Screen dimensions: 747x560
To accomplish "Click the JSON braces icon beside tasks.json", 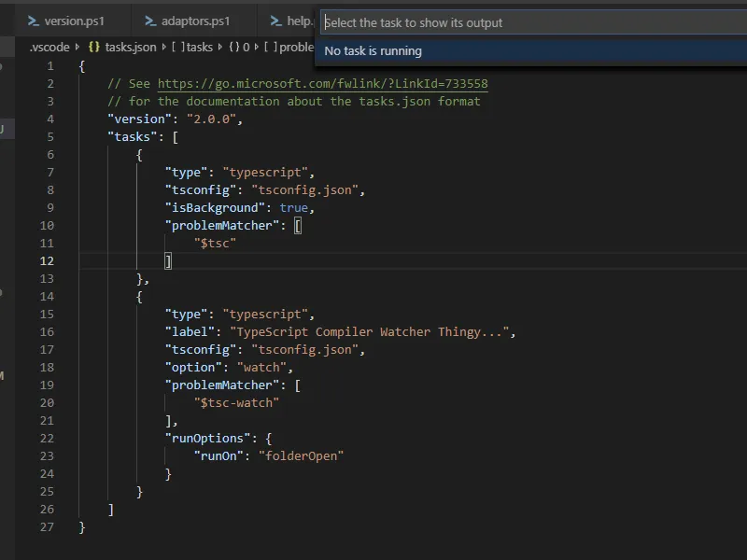I will [x=94, y=48].
